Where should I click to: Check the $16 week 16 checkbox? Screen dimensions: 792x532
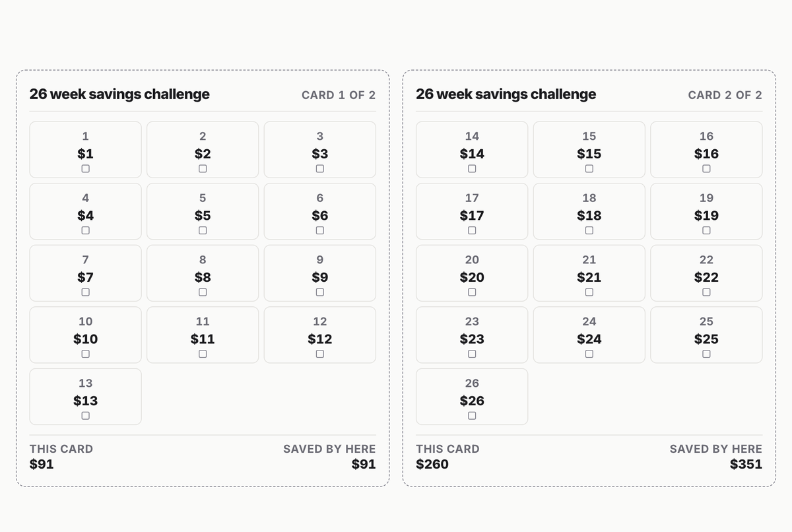click(x=706, y=169)
